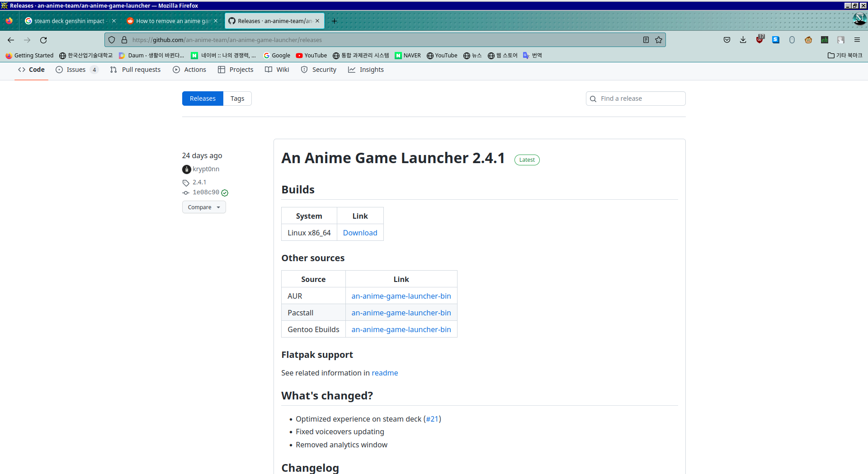
Task: Go forward to the next page
Action: [27, 40]
